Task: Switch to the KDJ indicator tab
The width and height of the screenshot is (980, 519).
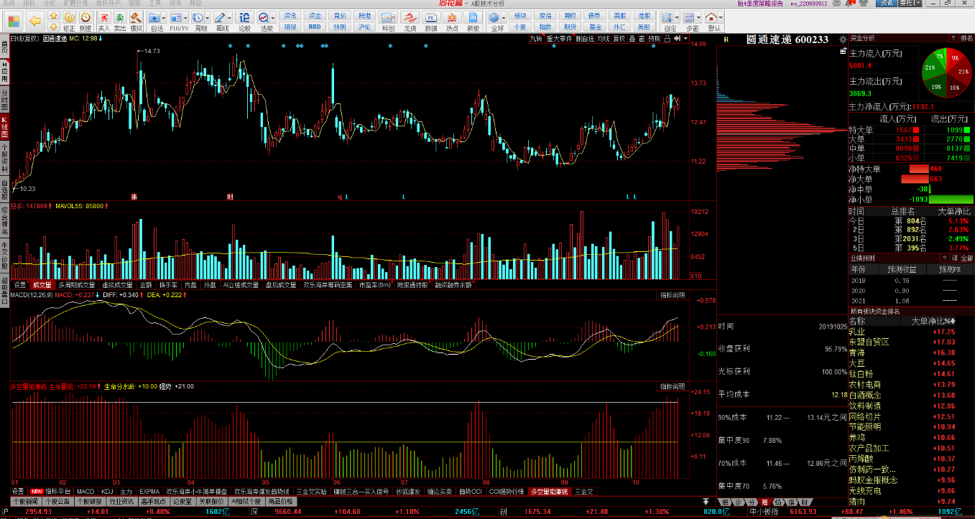Action: tap(107, 492)
